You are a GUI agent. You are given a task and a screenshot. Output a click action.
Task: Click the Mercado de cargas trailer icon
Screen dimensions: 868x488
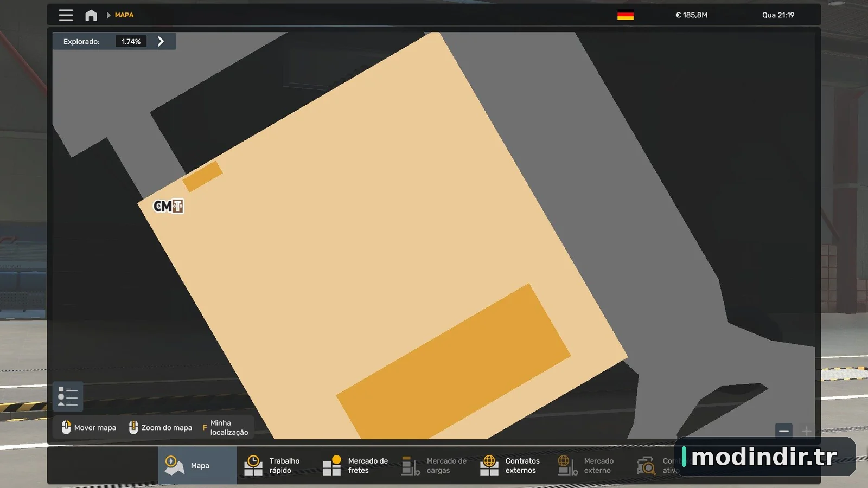pos(411,465)
